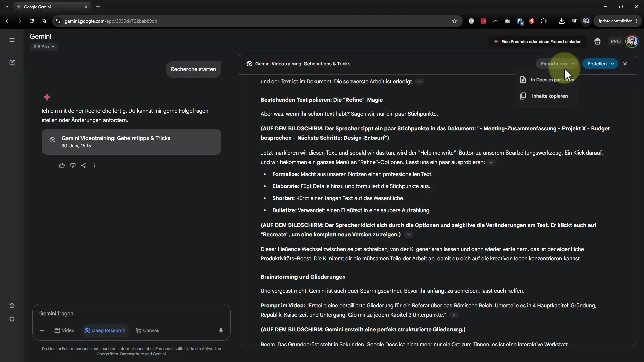Navigate back in the browser
Image resolution: width=644 pixels, height=362 pixels.
coord(7,21)
